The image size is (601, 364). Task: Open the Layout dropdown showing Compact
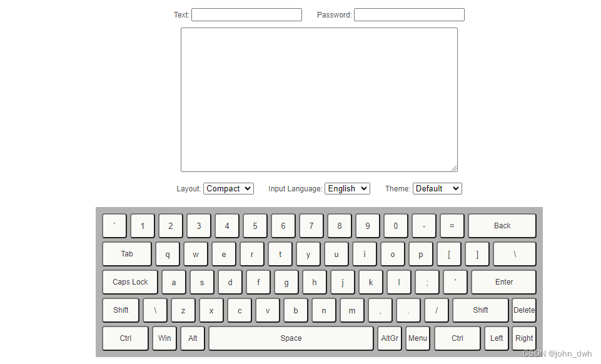point(228,188)
